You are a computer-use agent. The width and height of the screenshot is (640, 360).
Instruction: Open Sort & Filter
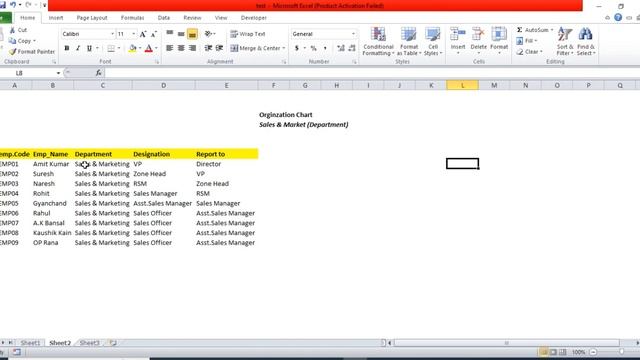point(565,41)
